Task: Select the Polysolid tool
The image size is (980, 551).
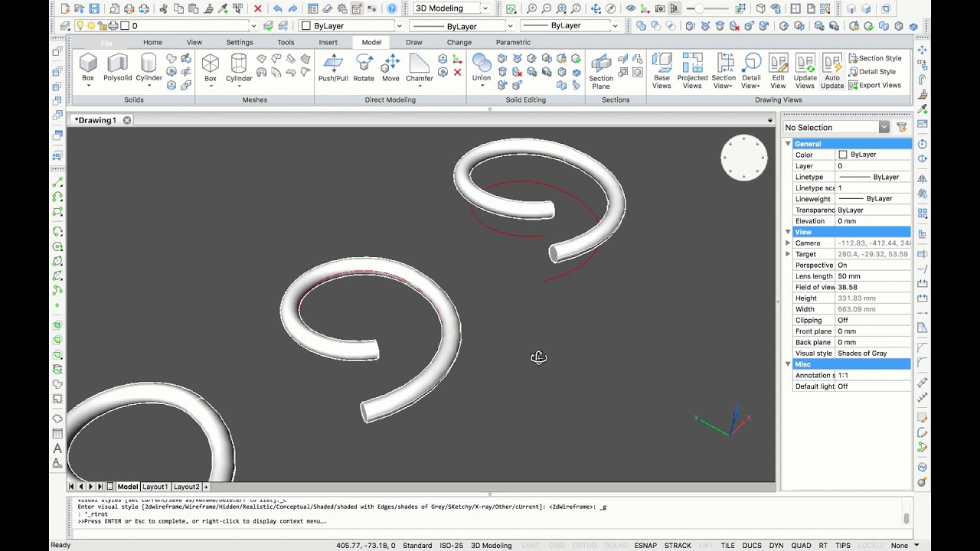Action: [118, 67]
